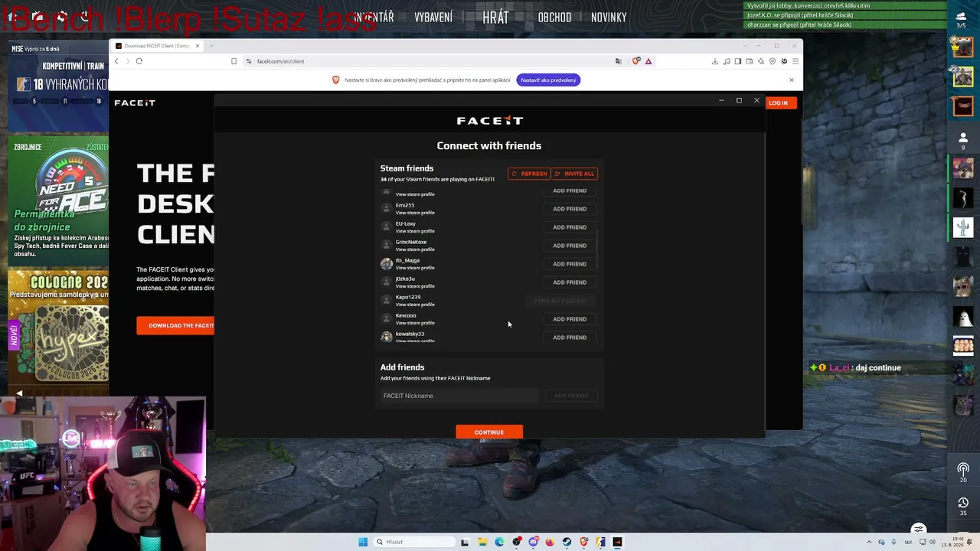Click Download the FACEIT client button

[176, 325]
